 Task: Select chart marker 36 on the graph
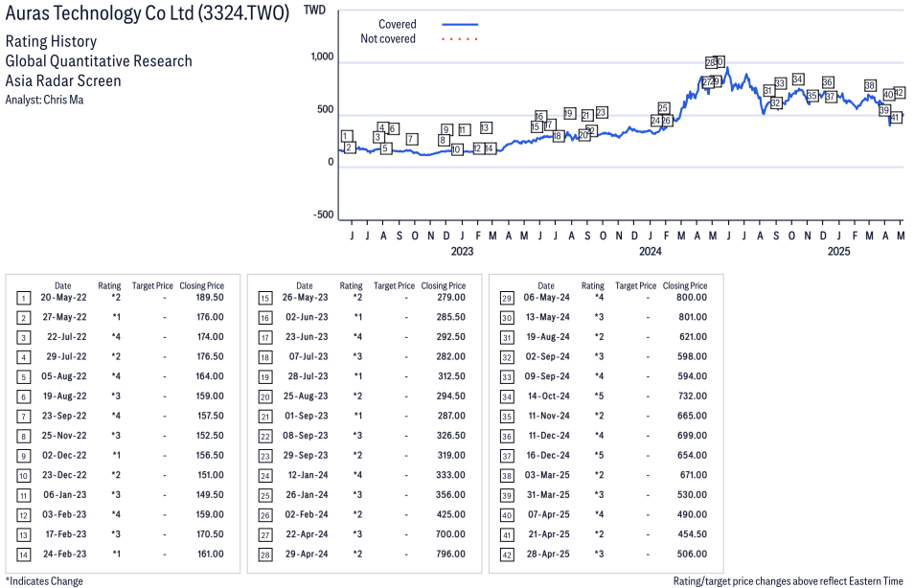tap(827, 82)
